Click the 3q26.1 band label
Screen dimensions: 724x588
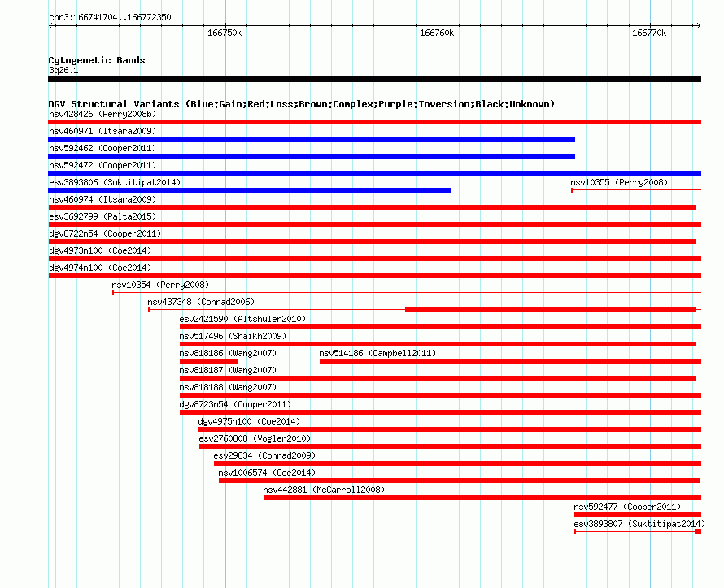63,70
